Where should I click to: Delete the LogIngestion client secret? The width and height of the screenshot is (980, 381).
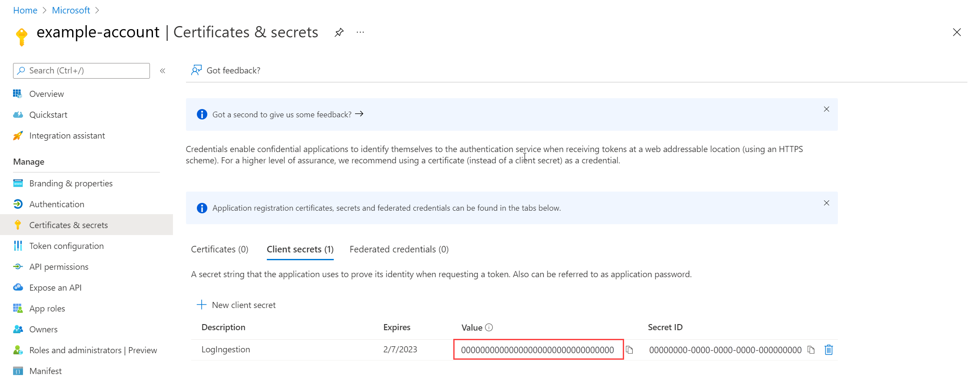click(x=828, y=350)
